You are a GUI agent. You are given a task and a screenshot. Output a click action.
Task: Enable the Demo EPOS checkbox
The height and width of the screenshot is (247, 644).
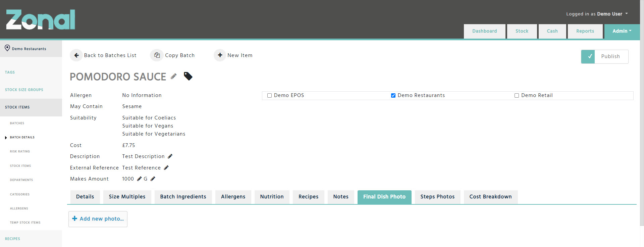point(269,96)
